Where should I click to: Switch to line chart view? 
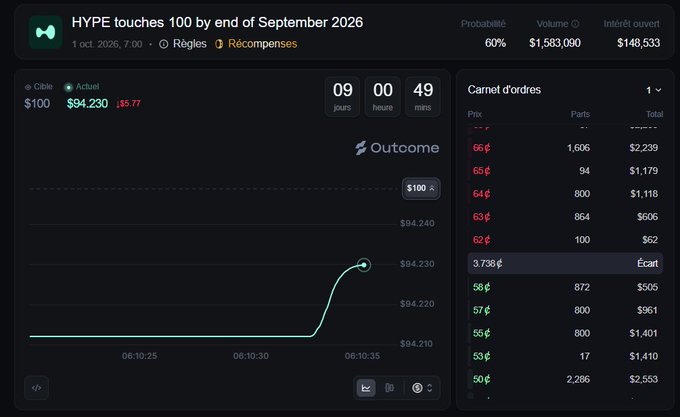pos(366,388)
